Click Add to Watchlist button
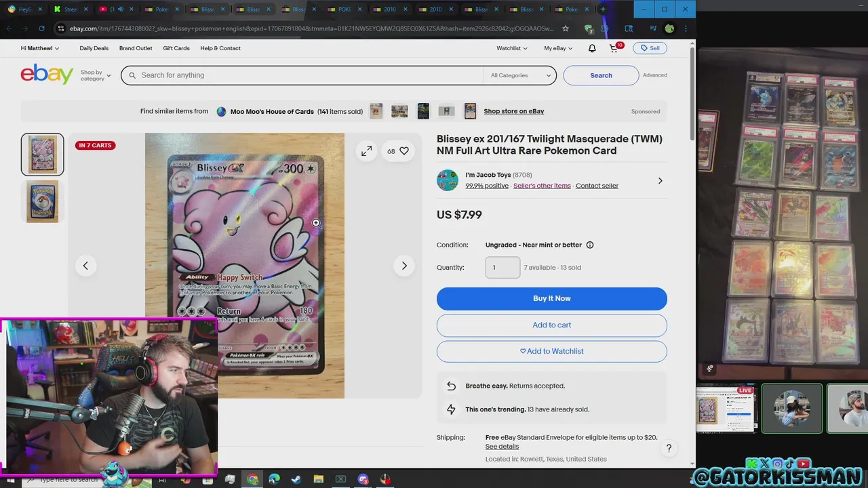 [551, 351]
